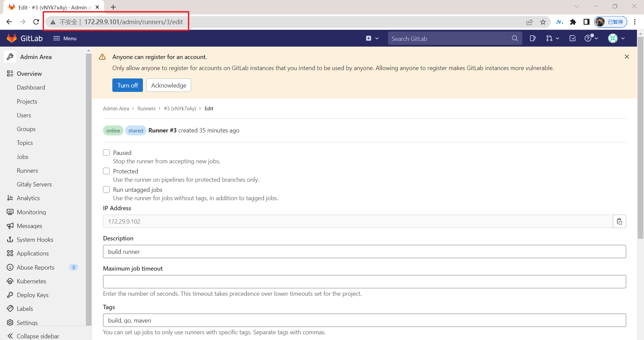644x340 pixels.
Task: Open Users in admin sidebar
Action: click(24, 115)
